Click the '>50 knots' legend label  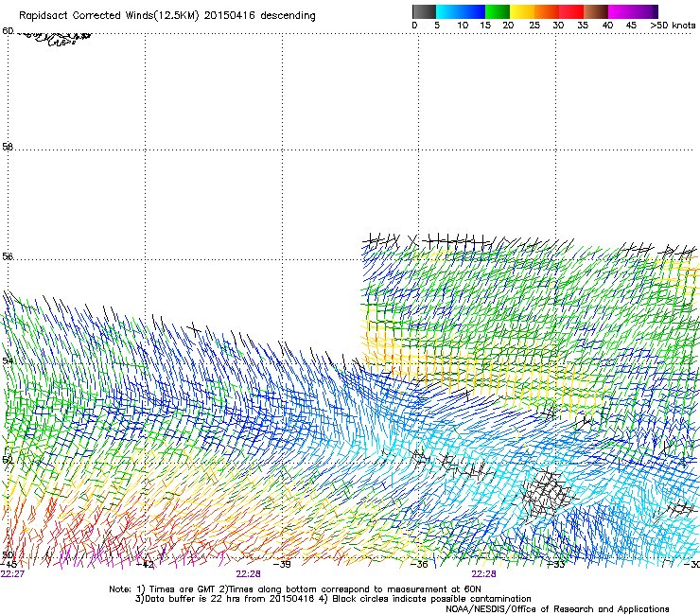click(x=673, y=26)
